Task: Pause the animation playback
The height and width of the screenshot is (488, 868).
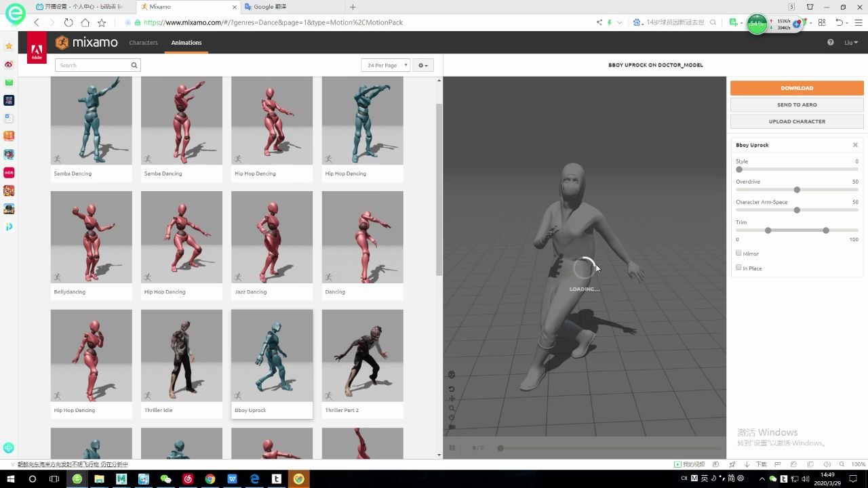Action: pyautogui.click(x=452, y=447)
